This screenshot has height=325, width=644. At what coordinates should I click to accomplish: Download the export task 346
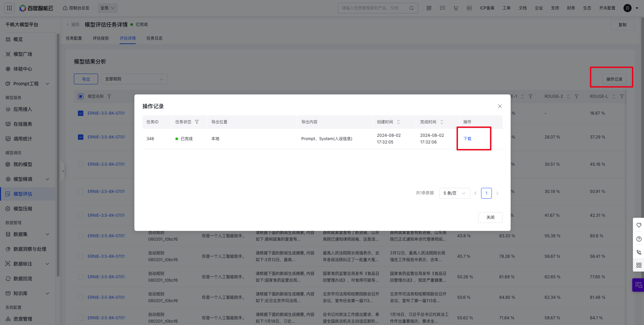[x=467, y=139]
